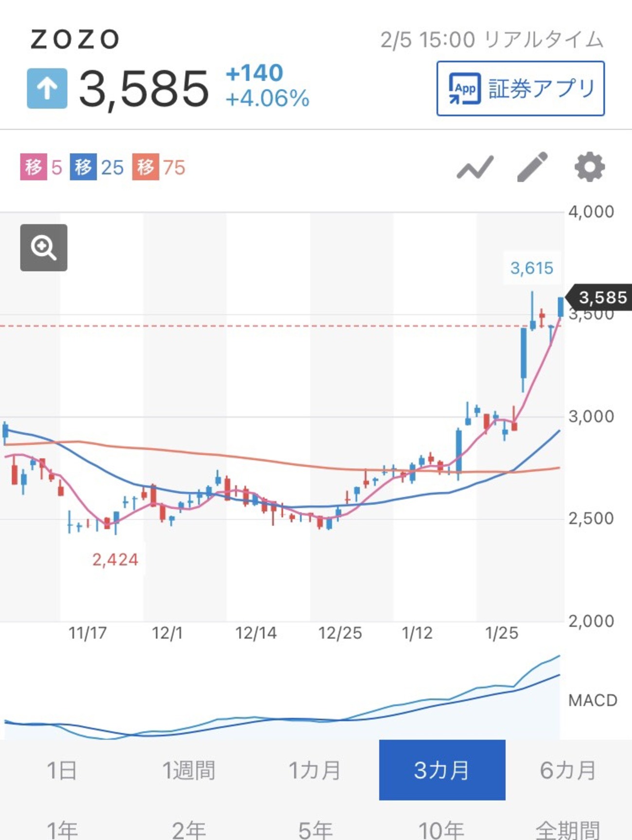This screenshot has width=632, height=840.
Task: Switch to 1カ月 chart range
Action: (315, 770)
